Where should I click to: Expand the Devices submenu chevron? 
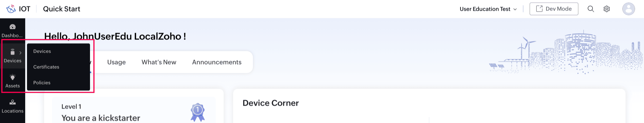pyautogui.click(x=20, y=53)
